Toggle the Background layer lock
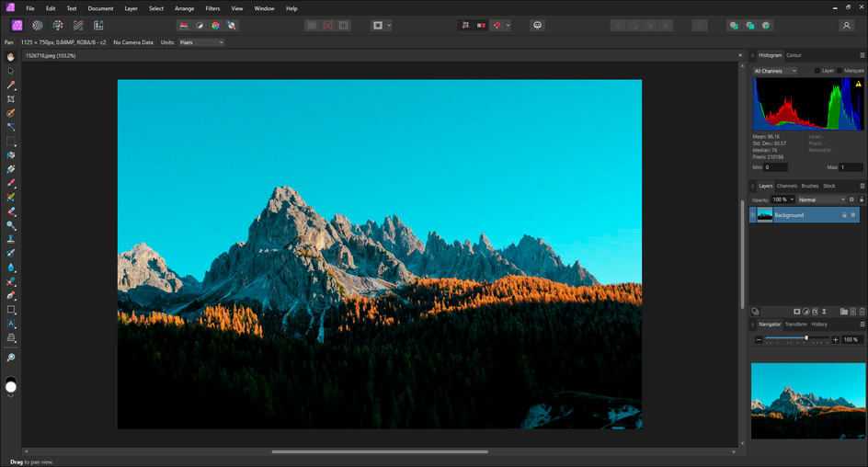868x467 pixels. tap(844, 215)
